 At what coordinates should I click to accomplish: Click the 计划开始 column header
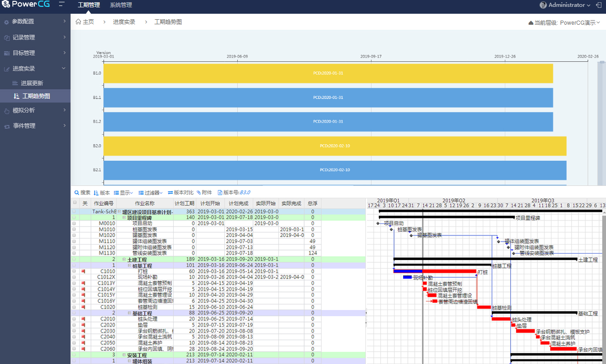pyautogui.click(x=210, y=203)
